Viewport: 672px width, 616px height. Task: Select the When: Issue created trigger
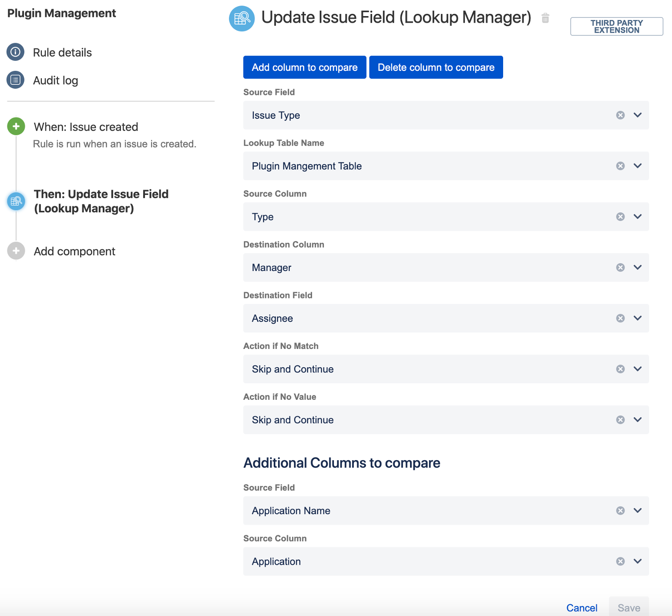pyautogui.click(x=86, y=127)
